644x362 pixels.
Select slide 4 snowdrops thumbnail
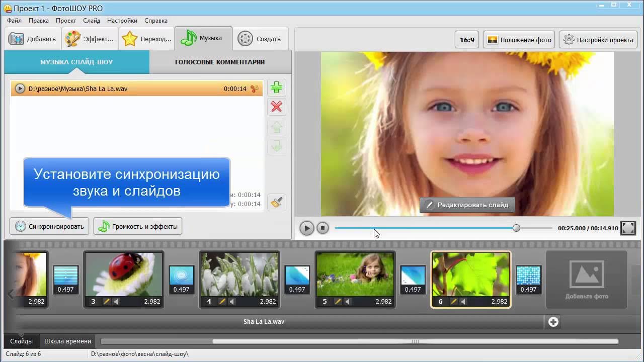(x=239, y=275)
